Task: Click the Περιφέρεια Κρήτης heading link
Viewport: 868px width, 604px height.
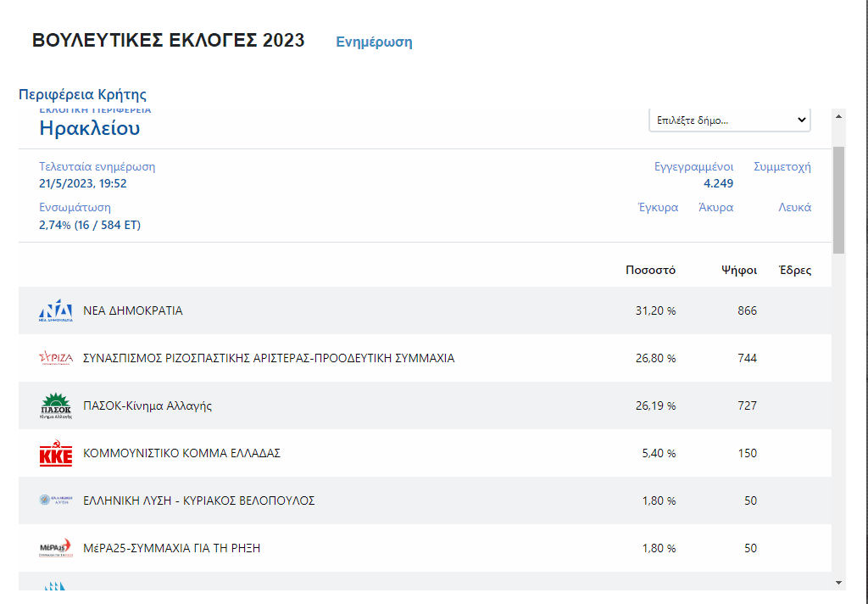Action: pyautogui.click(x=82, y=94)
